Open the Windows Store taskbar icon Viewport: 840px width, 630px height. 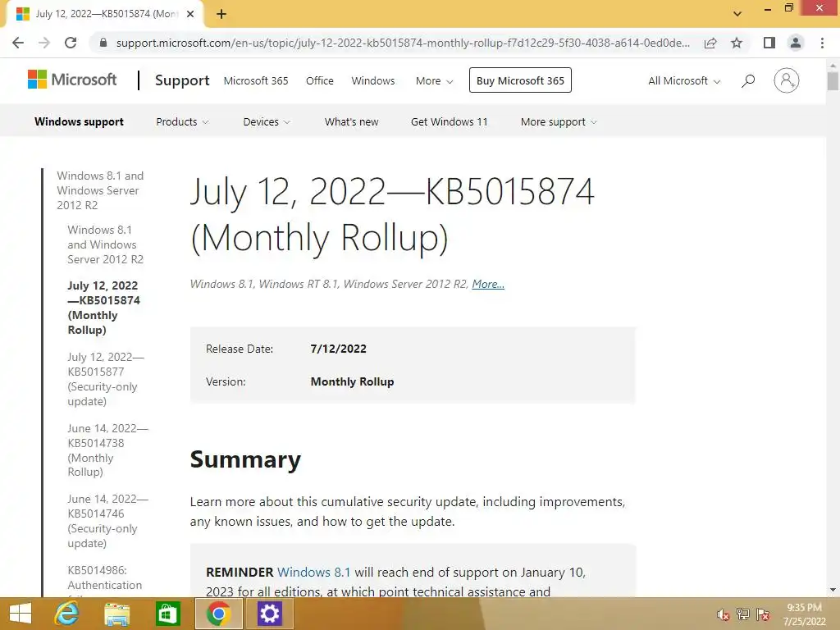167,614
